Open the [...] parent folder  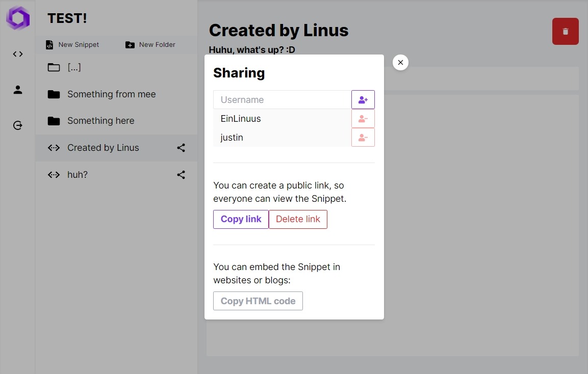click(x=74, y=67)
